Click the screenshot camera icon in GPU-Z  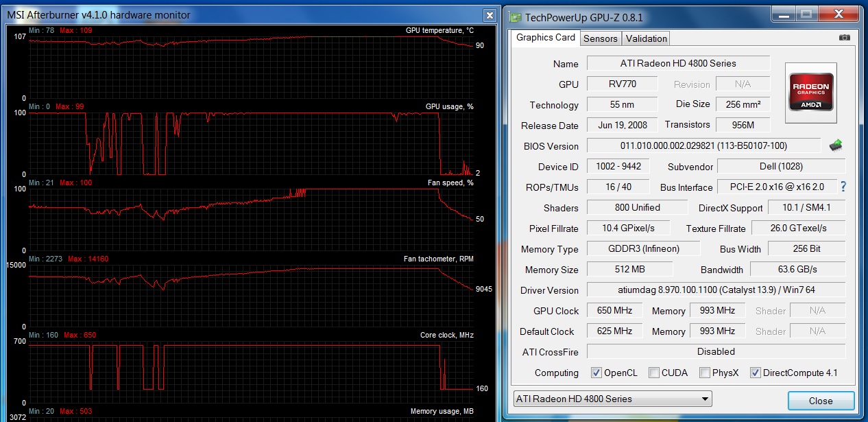[x=845, y=38]
